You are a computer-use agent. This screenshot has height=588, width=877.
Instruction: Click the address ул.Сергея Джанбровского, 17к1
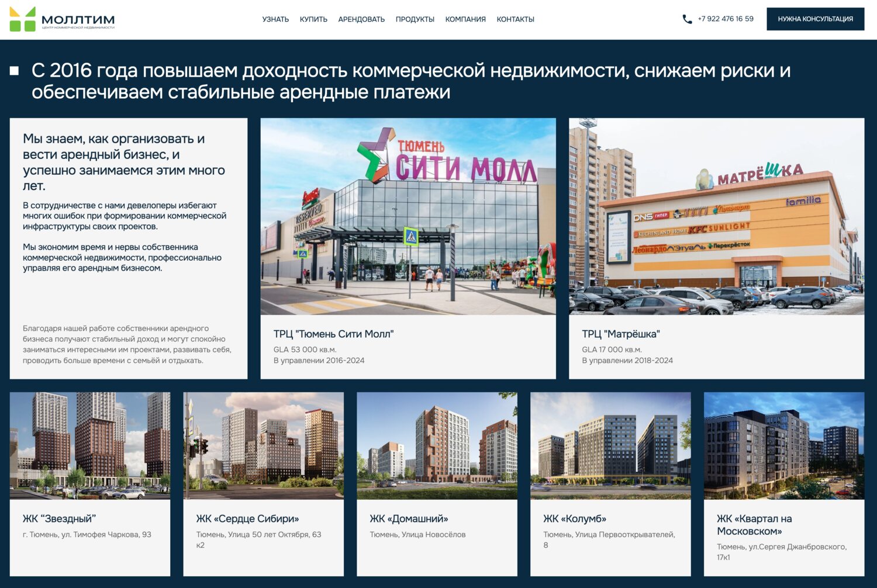click(782, 552)
